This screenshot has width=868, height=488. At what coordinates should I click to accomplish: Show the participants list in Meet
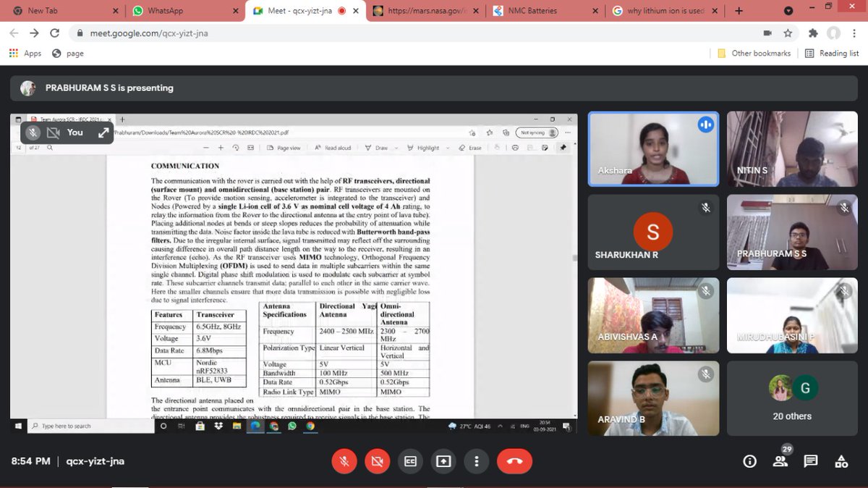click(780, 461)
